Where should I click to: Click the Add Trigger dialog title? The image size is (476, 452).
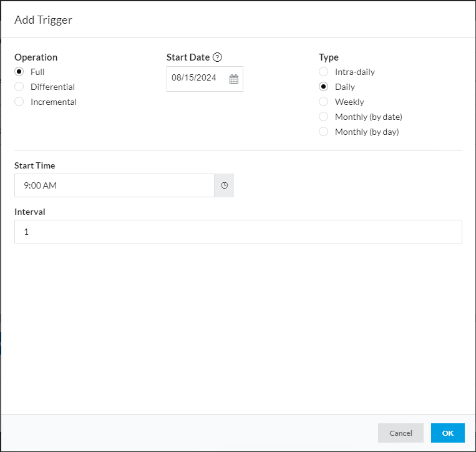(43, 20)
